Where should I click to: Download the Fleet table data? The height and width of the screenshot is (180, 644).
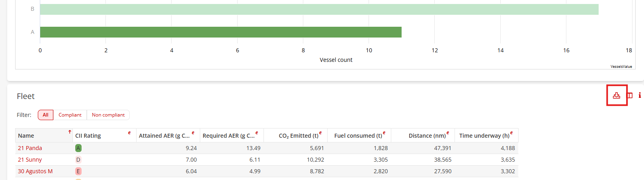coord(616,95)
